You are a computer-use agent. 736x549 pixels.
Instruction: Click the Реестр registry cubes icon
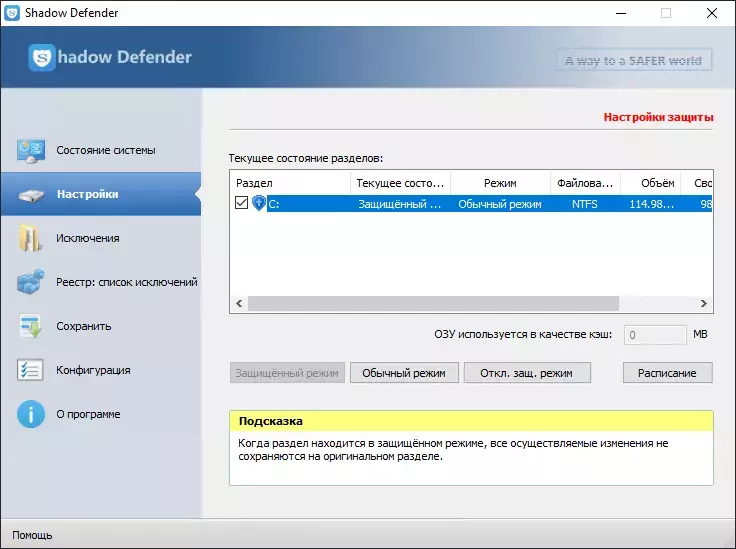pyautogui.click(x=31, y=282)
